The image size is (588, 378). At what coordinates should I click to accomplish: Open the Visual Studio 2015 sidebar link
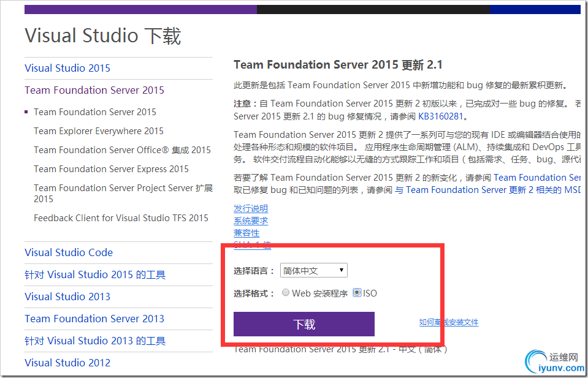click(67, 68)
